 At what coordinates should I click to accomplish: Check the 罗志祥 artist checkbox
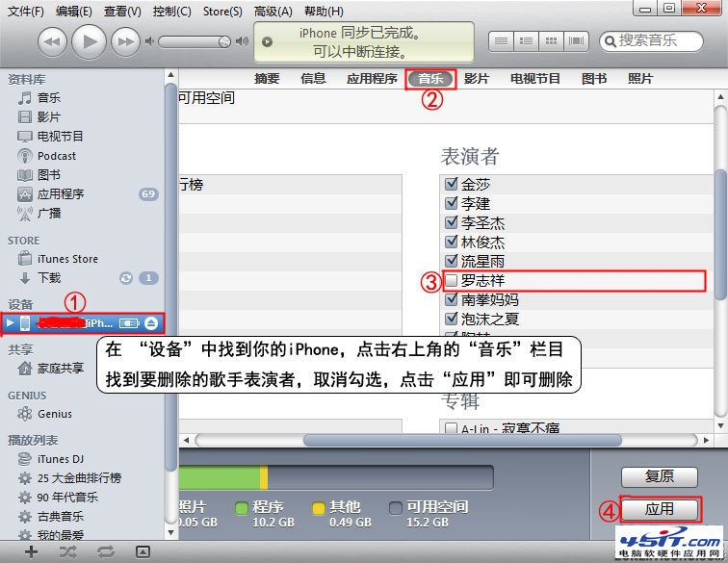452,280
